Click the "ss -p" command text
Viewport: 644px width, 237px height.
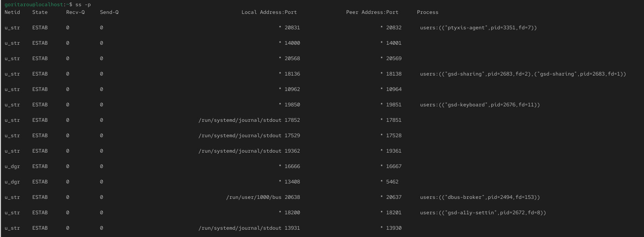83,5
